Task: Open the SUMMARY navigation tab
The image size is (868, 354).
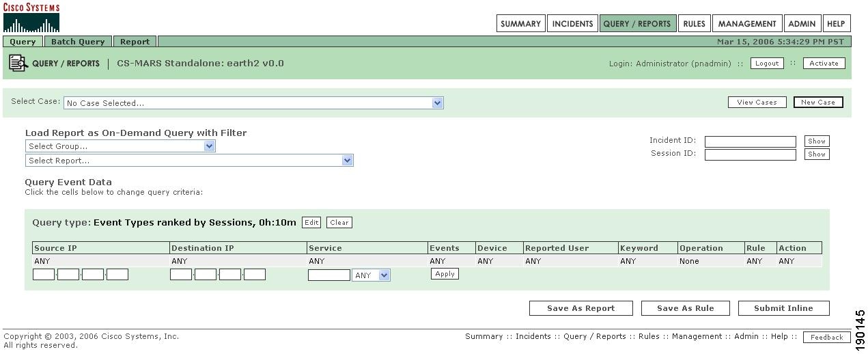Action: [x=520, y=24]
